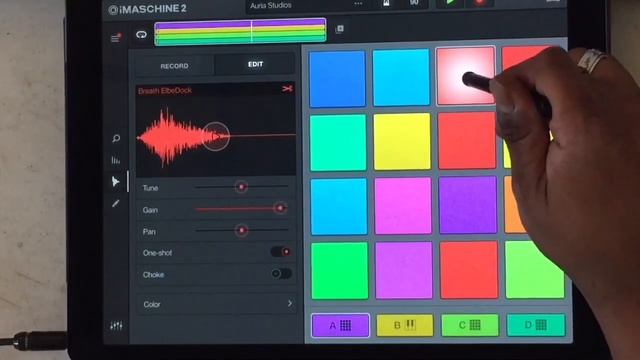640x360 pixels.
Task: Toggle the loop icon beside the pattern overview
Action: pyautogui.click(x=141, y=34)
